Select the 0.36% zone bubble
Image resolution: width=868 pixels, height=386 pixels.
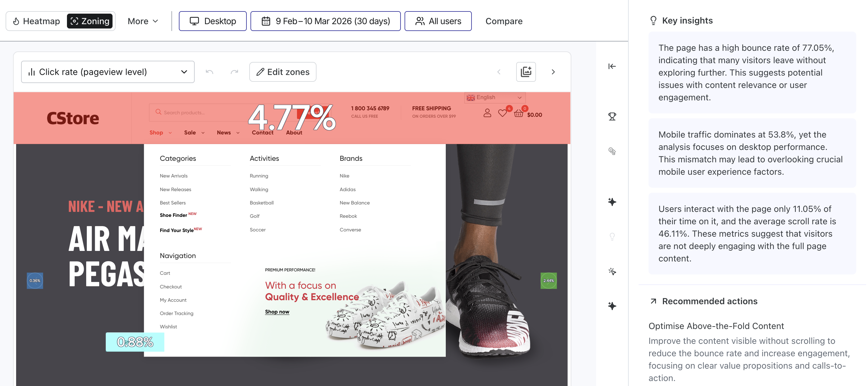35,281
